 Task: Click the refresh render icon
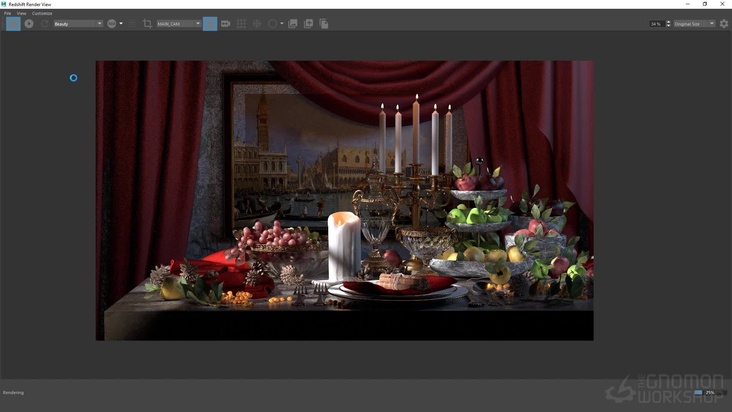(x=44, y=23)
